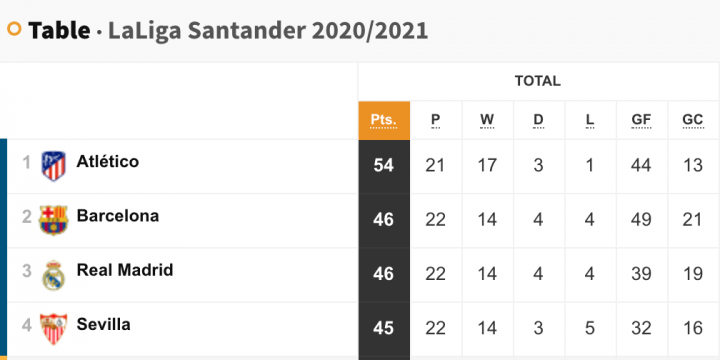Image resolution: width=720 pixels, height=360 pixels.
Task: Sort by the GF column header
Action: point(641,120)
